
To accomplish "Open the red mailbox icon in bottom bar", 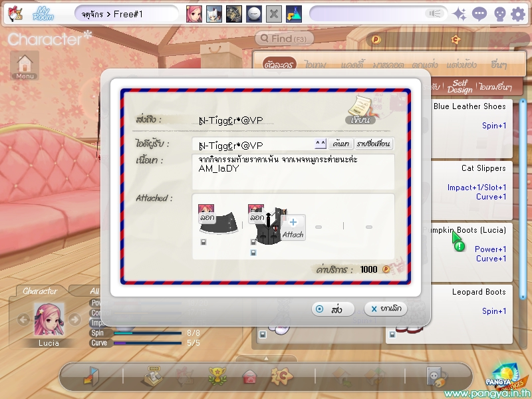I will pos(249,376).
